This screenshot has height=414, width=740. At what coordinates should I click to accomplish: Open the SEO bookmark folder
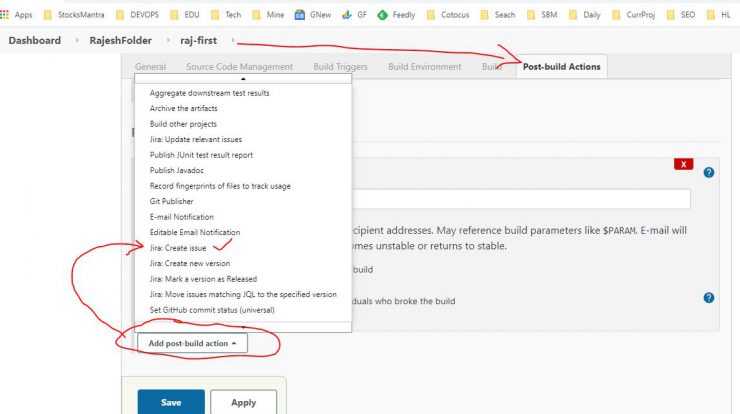(681, 15)
